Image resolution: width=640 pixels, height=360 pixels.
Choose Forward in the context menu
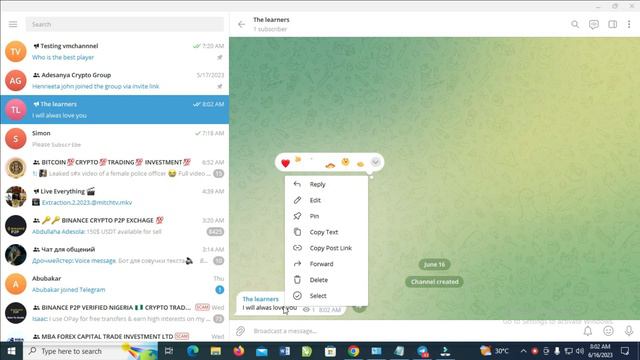coord(326,264)
